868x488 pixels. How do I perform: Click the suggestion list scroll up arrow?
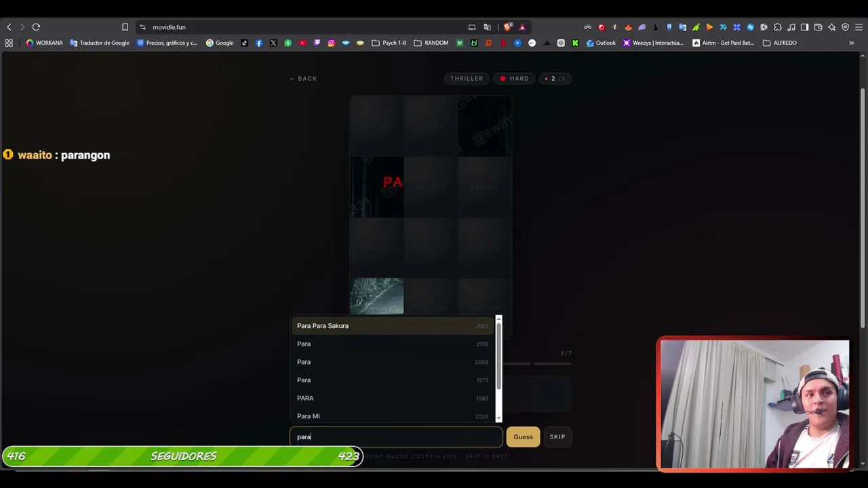coord(499,319)
